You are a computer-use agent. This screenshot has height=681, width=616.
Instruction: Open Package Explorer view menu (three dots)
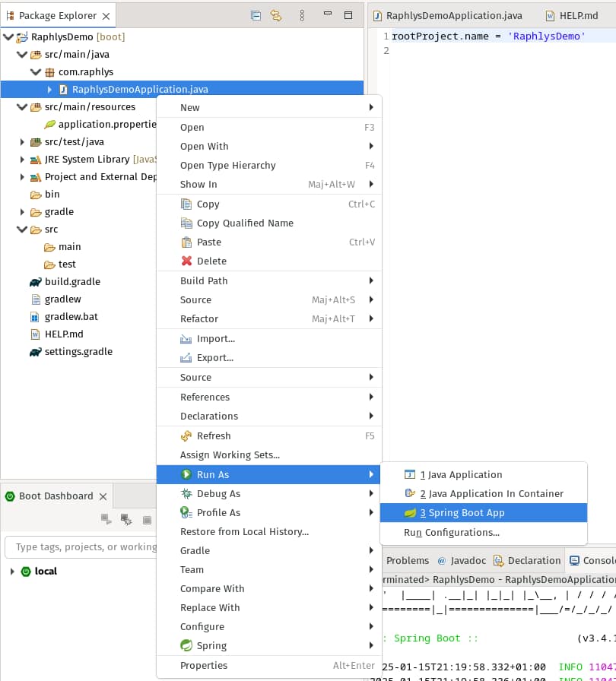click(302, 15)
